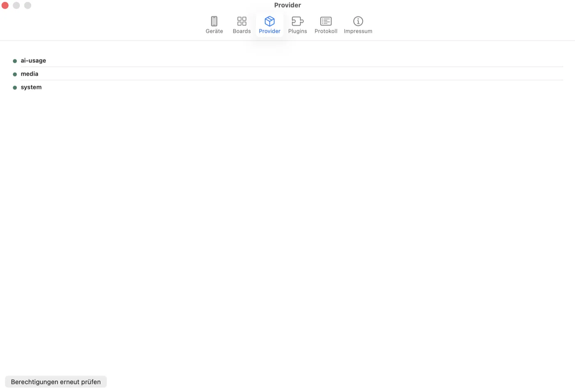Select the system provider entry

click(x=287, y=87)
